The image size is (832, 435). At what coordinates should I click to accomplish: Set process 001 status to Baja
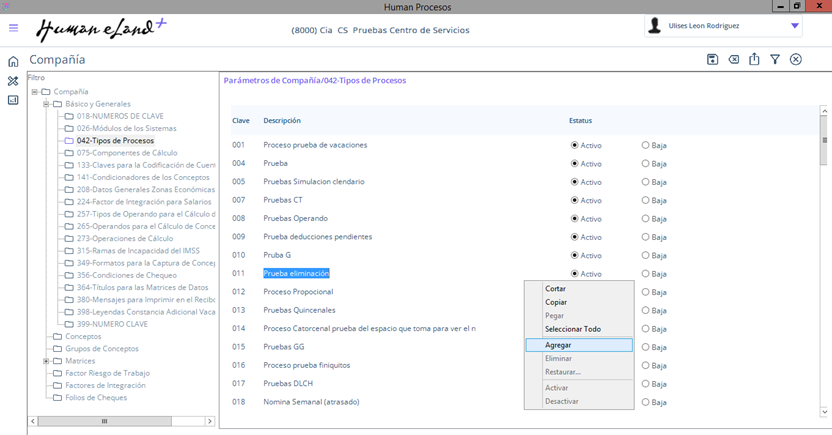click(x=646, y=145)
